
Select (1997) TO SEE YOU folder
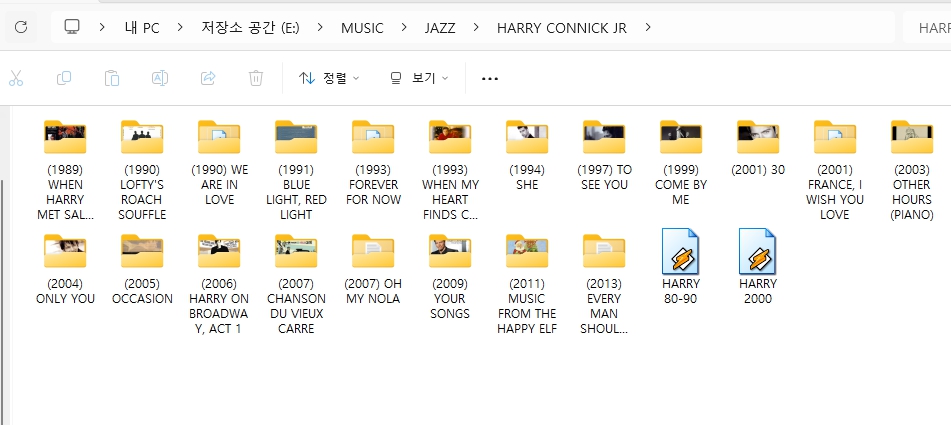[604, 155]
